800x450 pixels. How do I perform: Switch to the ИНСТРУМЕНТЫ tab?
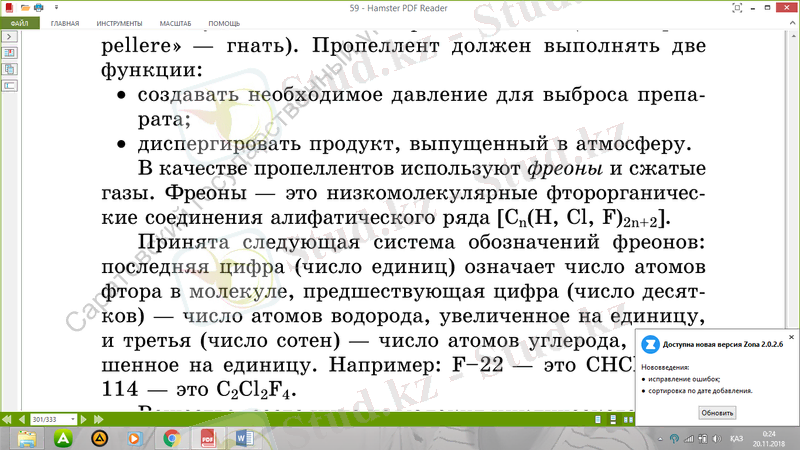119,23
